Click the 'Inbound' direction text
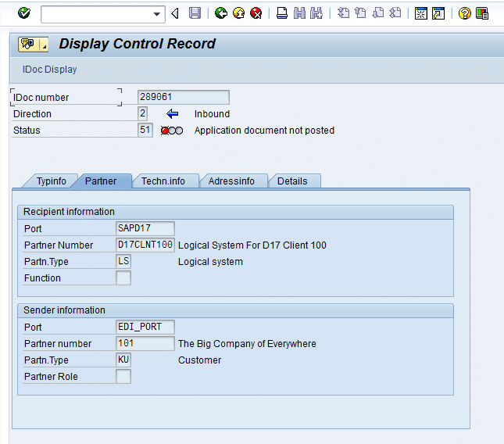504x444 pixels. (x=212, y=114)
